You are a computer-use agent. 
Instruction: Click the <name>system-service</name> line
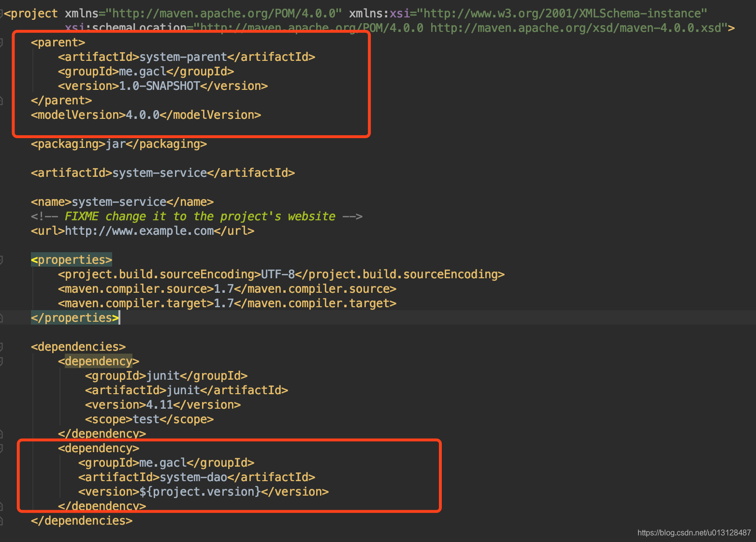click(x=122, y=202)
